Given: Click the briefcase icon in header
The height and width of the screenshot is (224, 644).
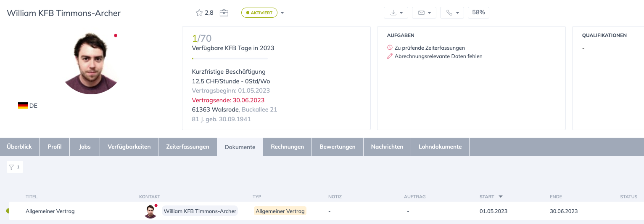Looking at the screenshot, I should pyautogui.click(x=224, y=13).
